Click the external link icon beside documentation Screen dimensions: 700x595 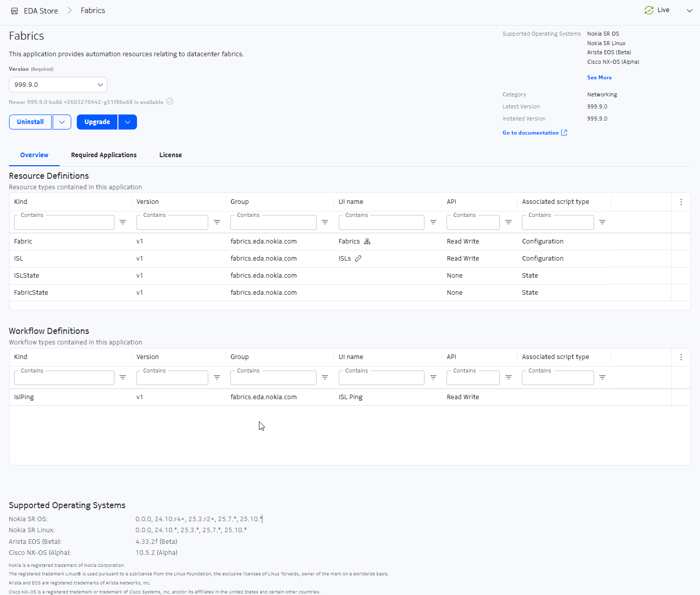pos(564,133)
